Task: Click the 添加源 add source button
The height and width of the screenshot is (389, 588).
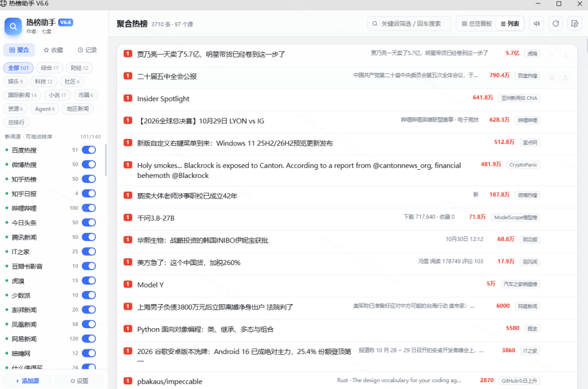Action: point(27,381)
